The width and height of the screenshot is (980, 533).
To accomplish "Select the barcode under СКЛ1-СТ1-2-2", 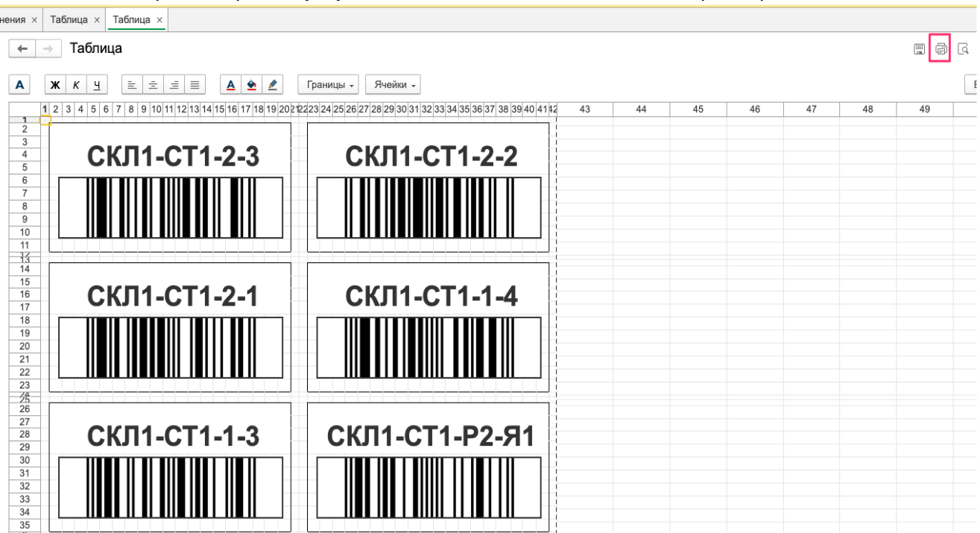I will 429,208.
